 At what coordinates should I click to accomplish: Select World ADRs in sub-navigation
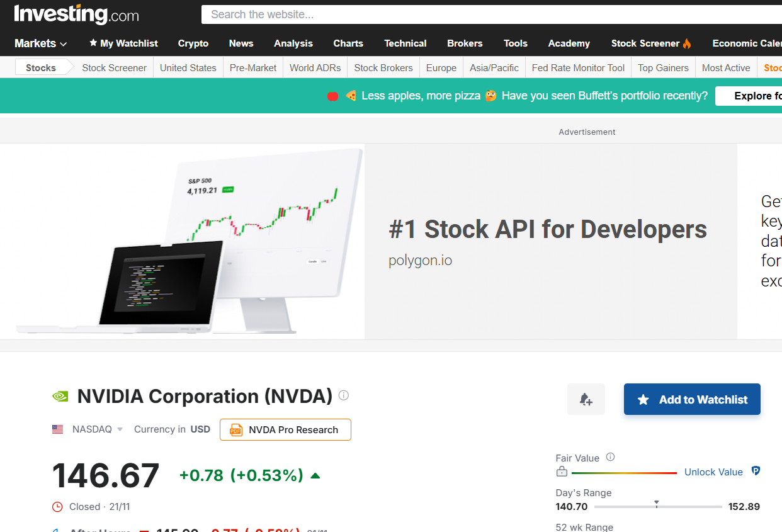point(315,68)
